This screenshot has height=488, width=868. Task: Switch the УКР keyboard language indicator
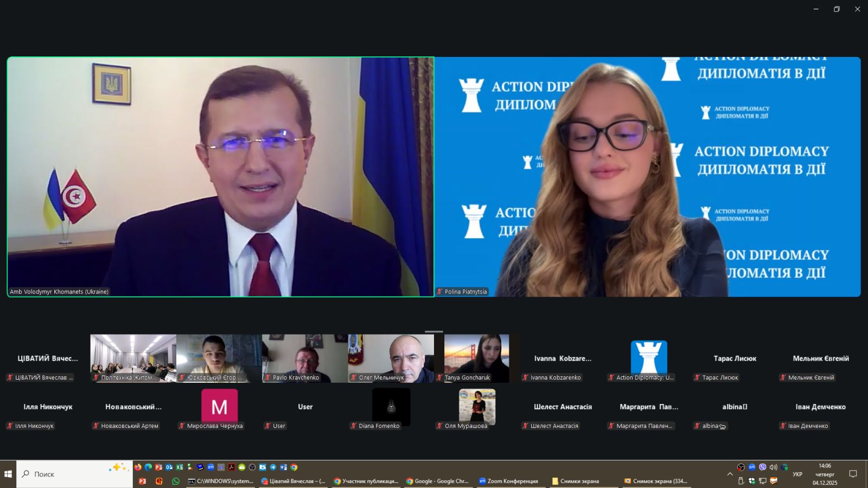797,474
